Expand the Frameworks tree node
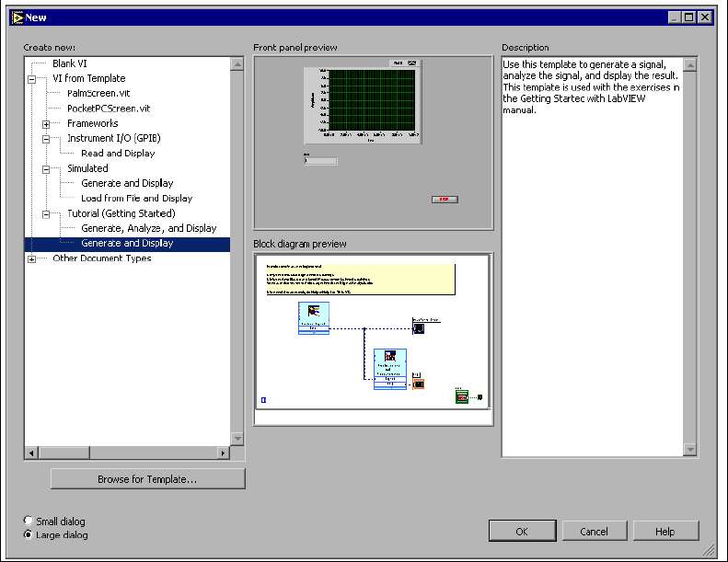 [46, 124]
